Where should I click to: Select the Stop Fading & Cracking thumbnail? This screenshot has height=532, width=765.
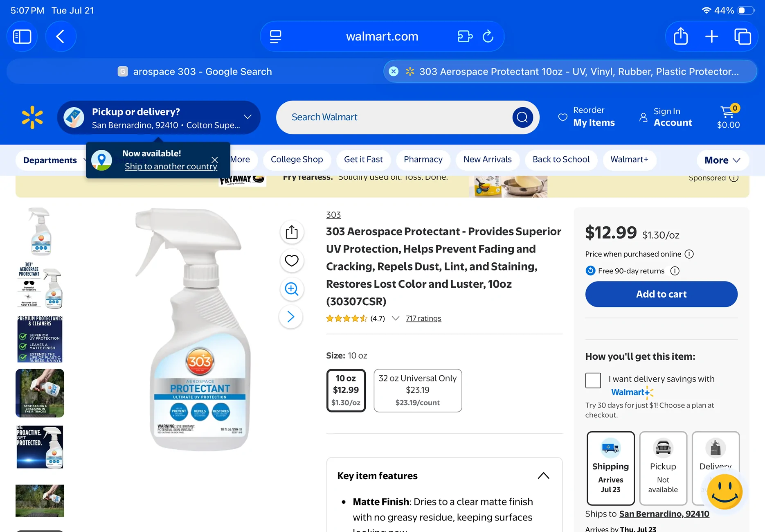pyautogui.click(x=40, y=393)
